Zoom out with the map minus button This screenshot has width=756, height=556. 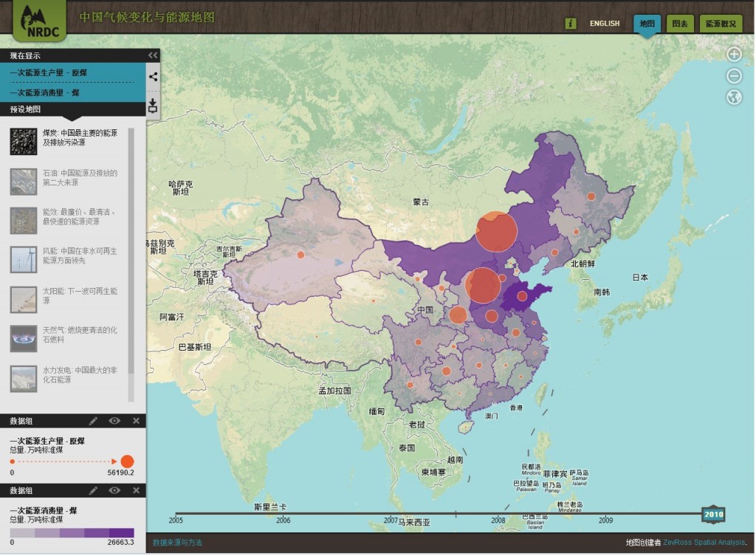[x=734, y=76]
